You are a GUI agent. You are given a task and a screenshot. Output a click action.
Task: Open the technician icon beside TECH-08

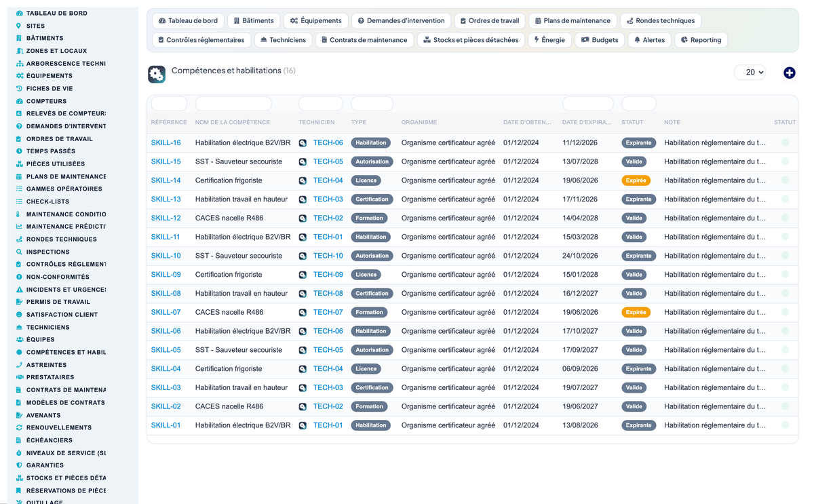(x=303, y=294)
